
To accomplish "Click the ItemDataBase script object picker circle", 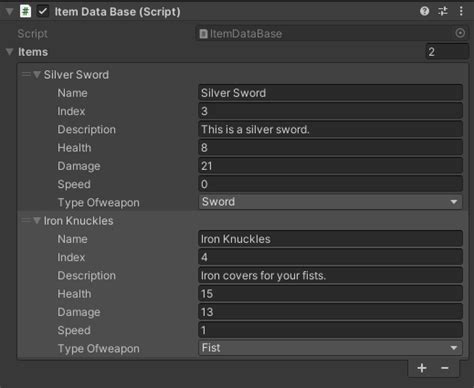I will pos(460,33).
